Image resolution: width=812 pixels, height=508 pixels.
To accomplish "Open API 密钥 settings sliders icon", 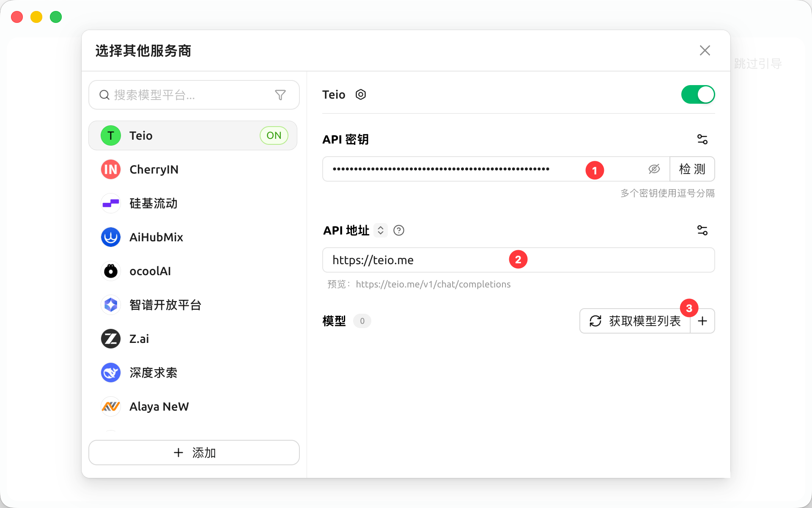I will pyautogui.click(x=702, y=139).
